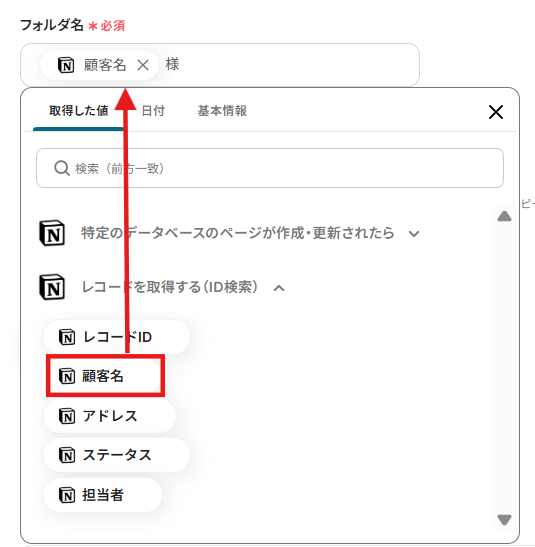Click Notion icon of レコードを取得する step
The image size is (535, 547).
click(x=52, y=287)
